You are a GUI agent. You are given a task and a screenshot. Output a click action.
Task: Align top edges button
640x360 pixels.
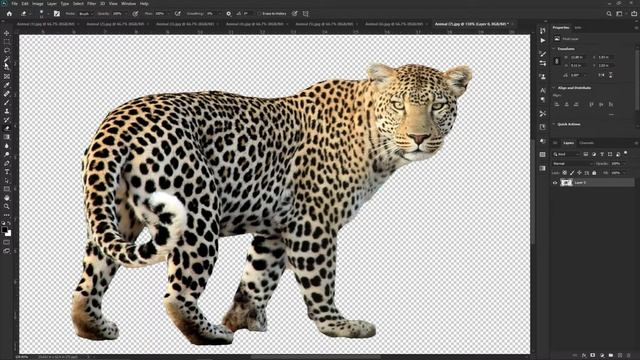591,104
